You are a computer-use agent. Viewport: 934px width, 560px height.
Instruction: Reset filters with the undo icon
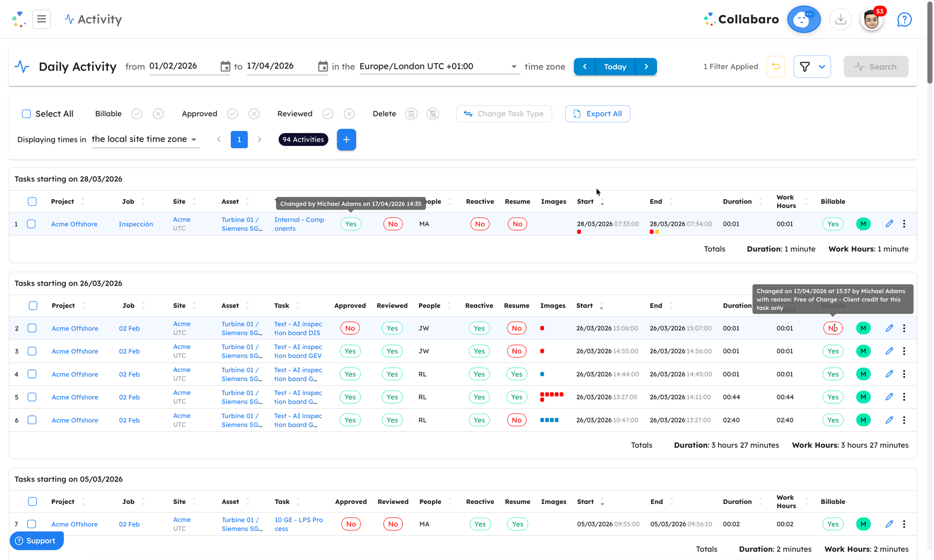point(776,66)
